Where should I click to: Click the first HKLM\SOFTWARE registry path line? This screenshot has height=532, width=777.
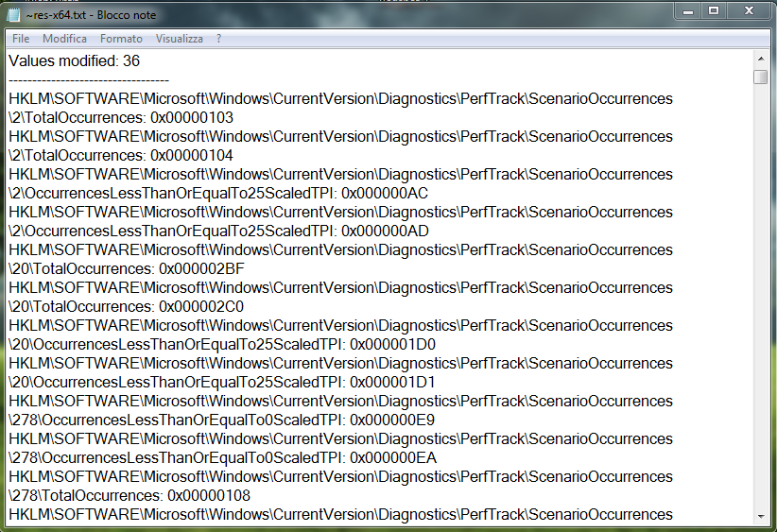(x=341, y=99)
